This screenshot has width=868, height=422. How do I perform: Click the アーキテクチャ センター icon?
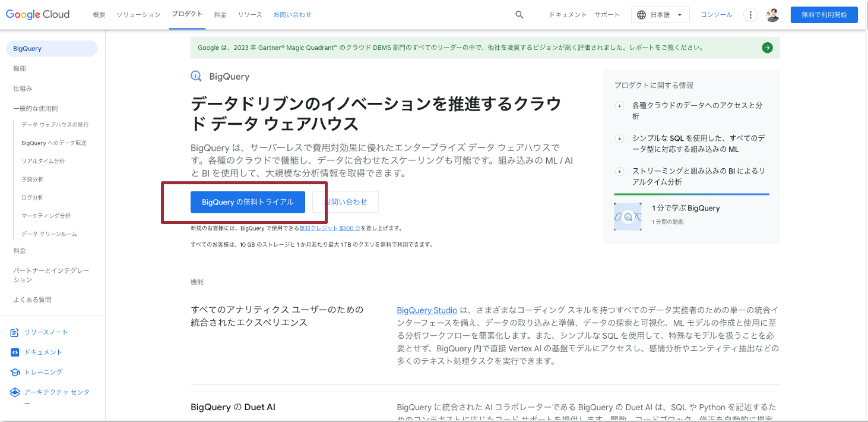click(15, 392)
